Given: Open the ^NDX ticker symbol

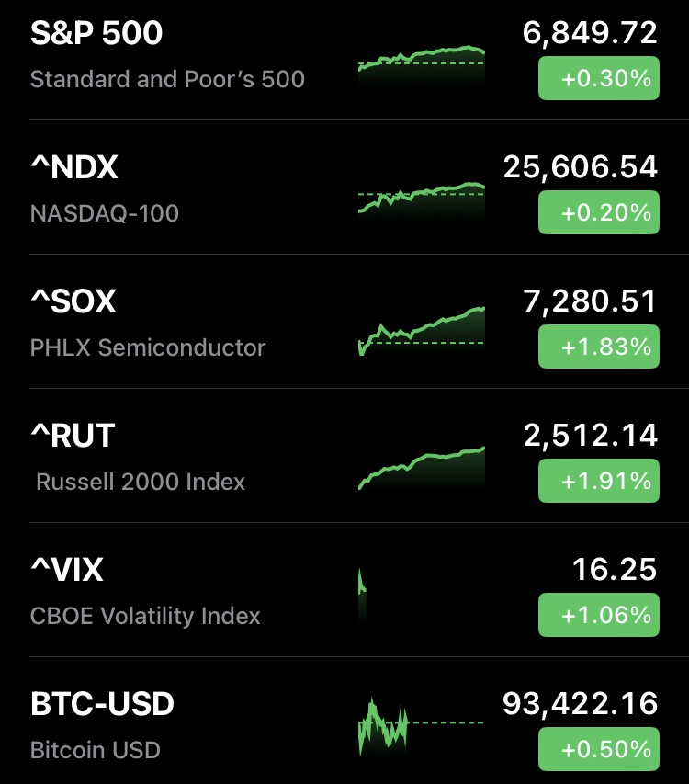Looking at the screenshot, I should 74,168.
